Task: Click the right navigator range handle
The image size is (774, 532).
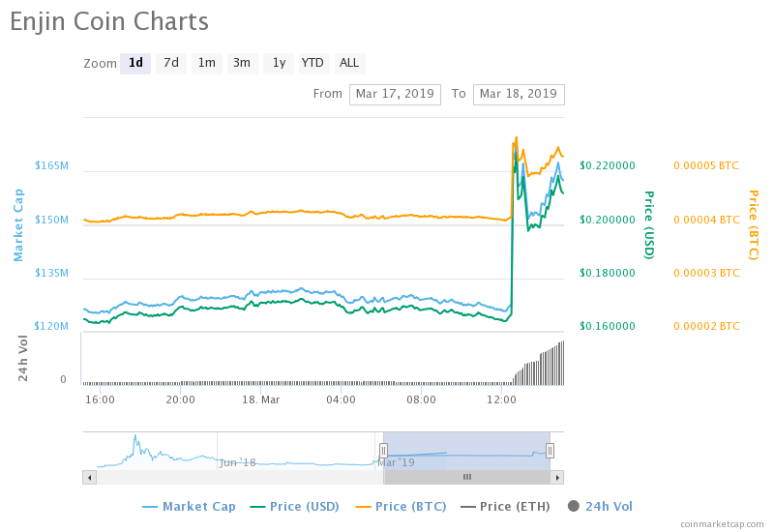Action: tap(550, 450)
